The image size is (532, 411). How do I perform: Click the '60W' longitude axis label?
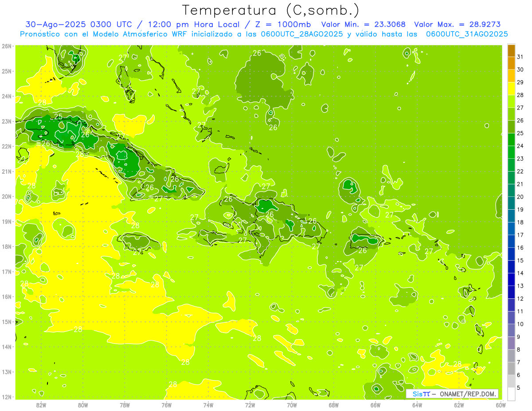(501, 405)
